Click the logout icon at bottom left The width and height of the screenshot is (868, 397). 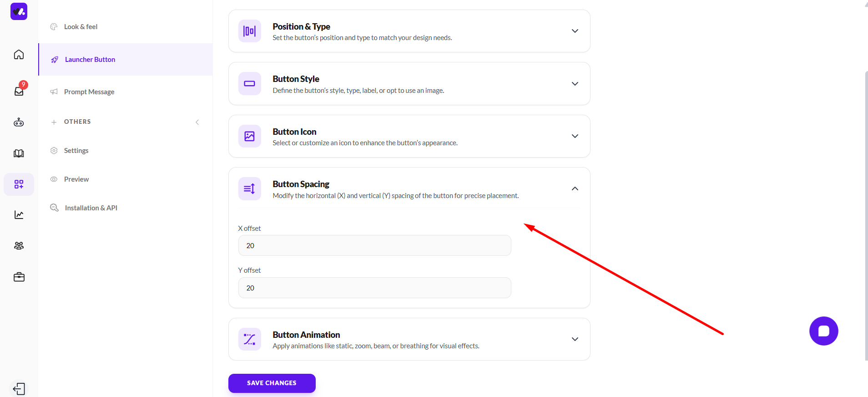(x=19, y=388)
